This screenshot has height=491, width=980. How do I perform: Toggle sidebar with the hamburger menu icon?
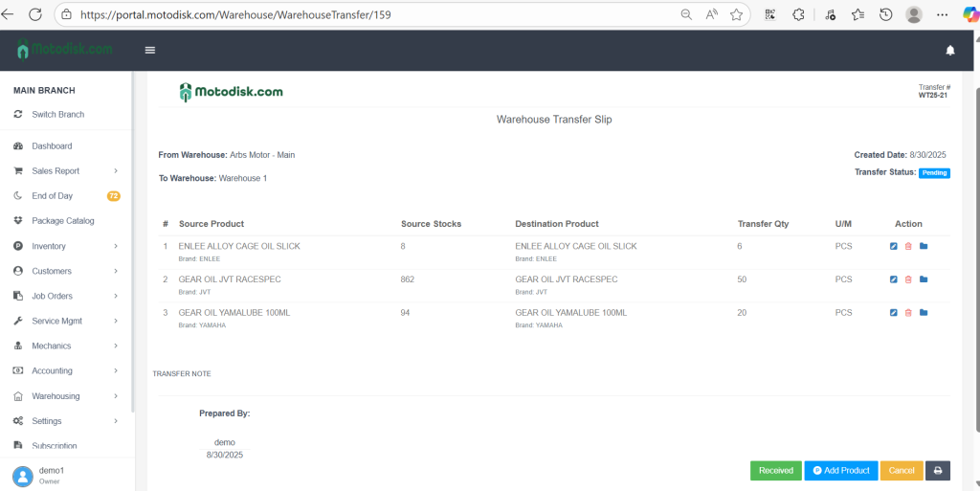150,50
